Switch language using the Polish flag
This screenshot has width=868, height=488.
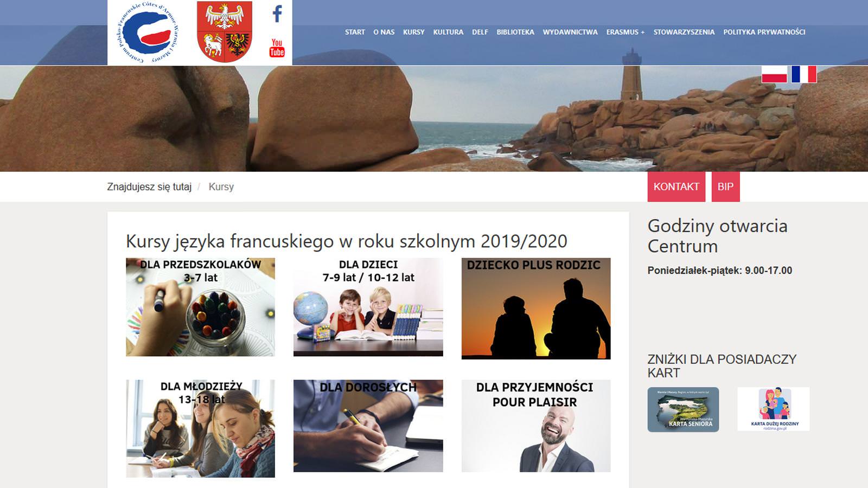pos(774,74)
